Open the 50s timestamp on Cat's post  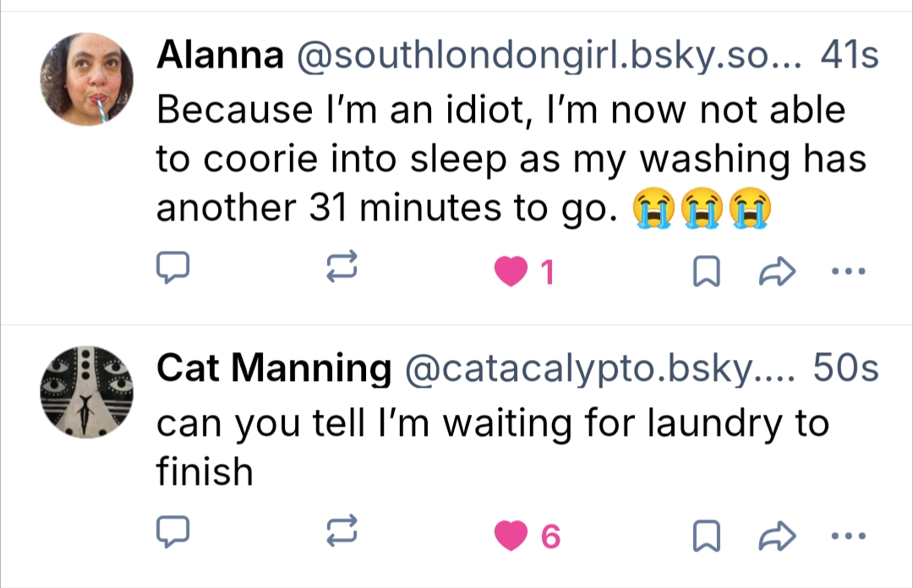click(x=845, y=367)
